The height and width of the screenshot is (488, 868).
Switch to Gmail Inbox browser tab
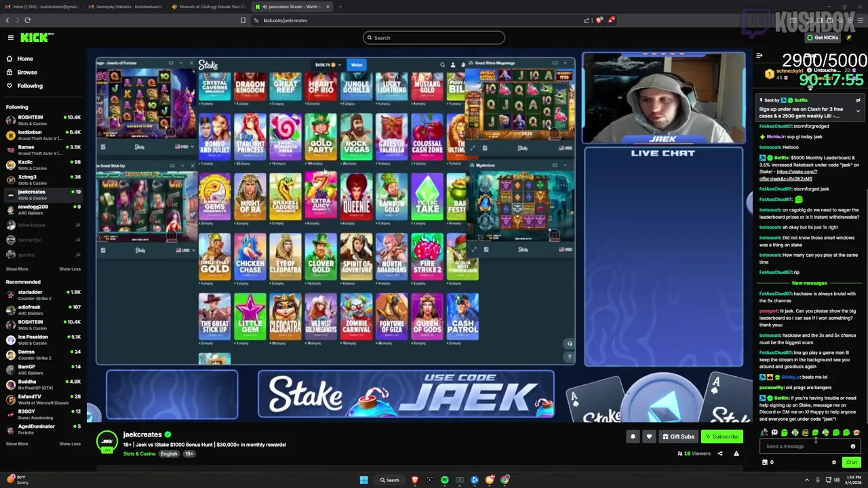click(42, 7)
